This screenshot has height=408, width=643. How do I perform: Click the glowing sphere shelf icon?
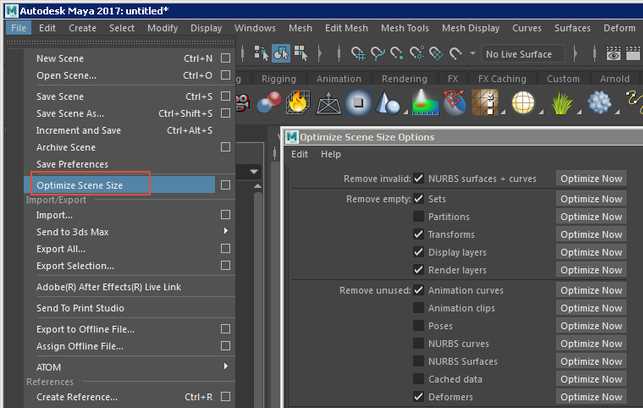[x=358, y=102]
